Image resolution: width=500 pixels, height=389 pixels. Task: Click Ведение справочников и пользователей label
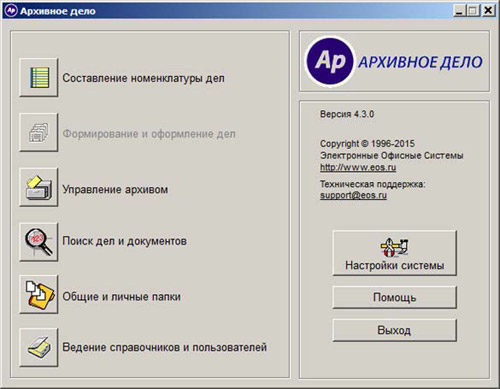pos(165,347)
